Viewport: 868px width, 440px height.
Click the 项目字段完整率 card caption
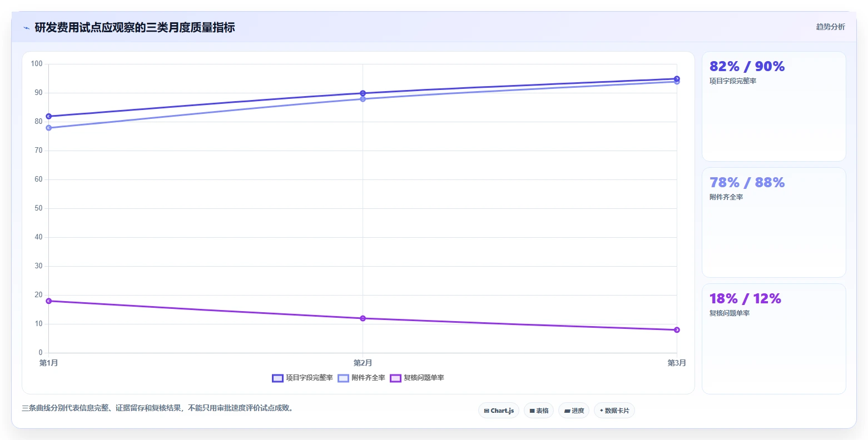coord(733,81)
